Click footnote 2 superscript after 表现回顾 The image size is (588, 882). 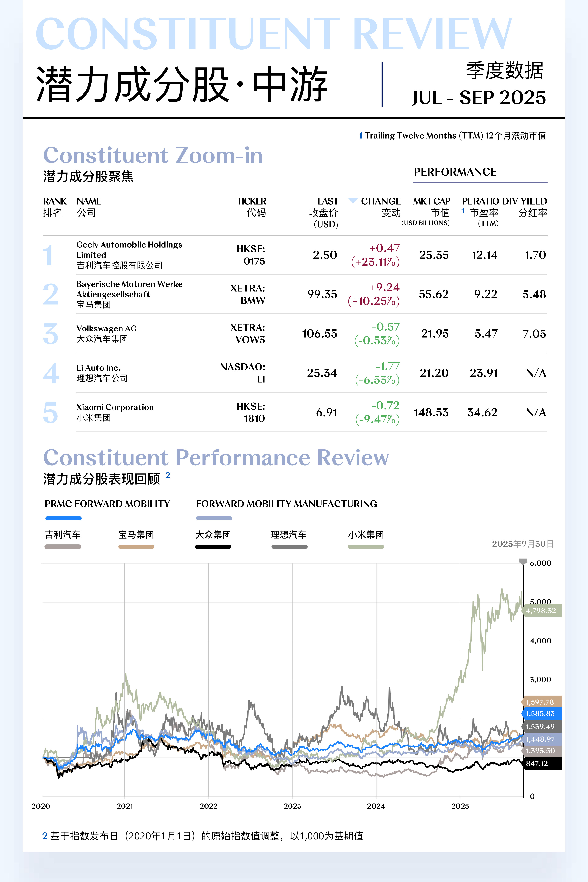click(x=168, y=475)
